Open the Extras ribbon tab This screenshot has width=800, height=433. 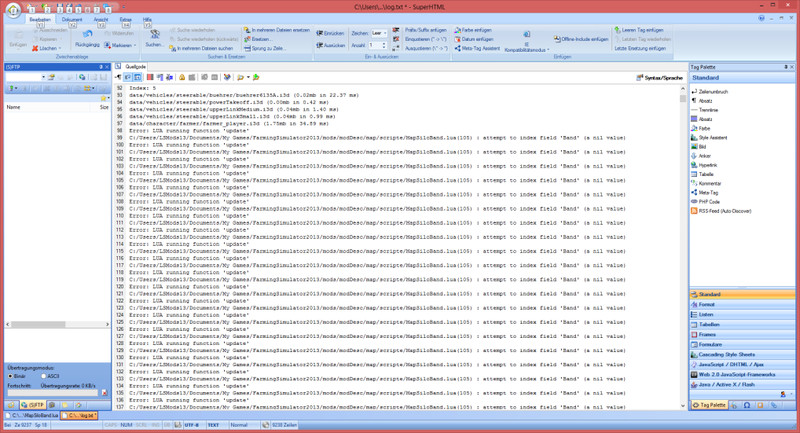click(126, 19)
